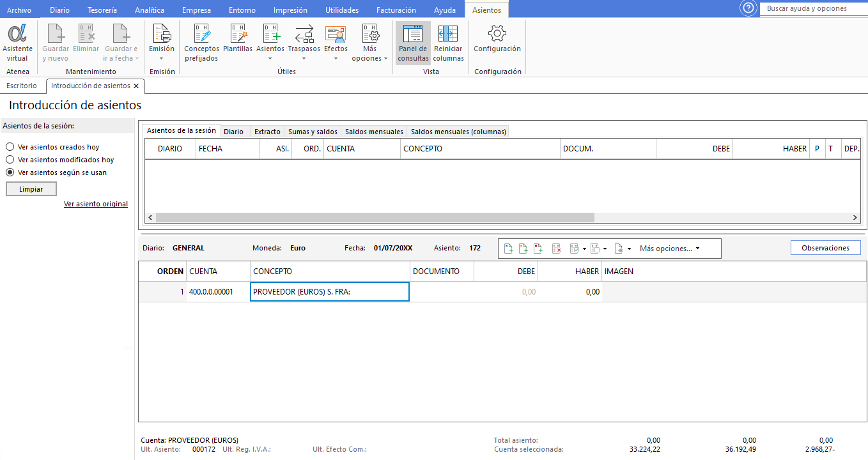
Task: Click the Asientos ribbon icon
Action: click(x=270, y=33)
